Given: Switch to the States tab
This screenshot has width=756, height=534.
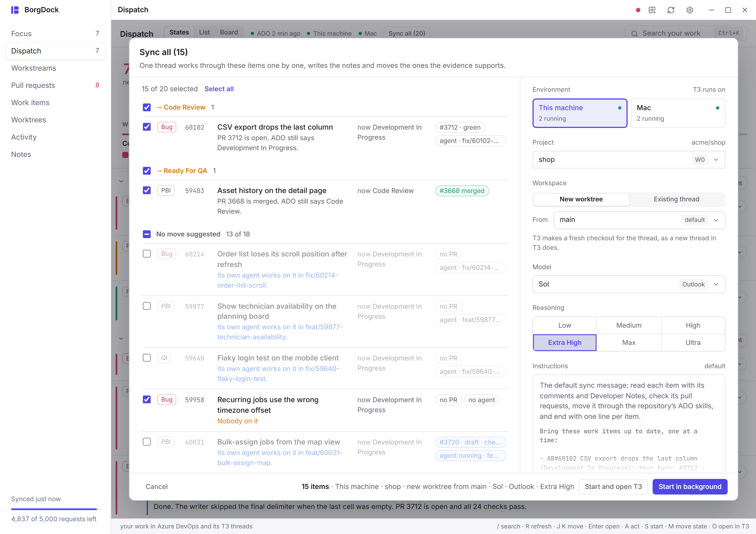Looking at the screenshot, I should (x=179, y=32).
